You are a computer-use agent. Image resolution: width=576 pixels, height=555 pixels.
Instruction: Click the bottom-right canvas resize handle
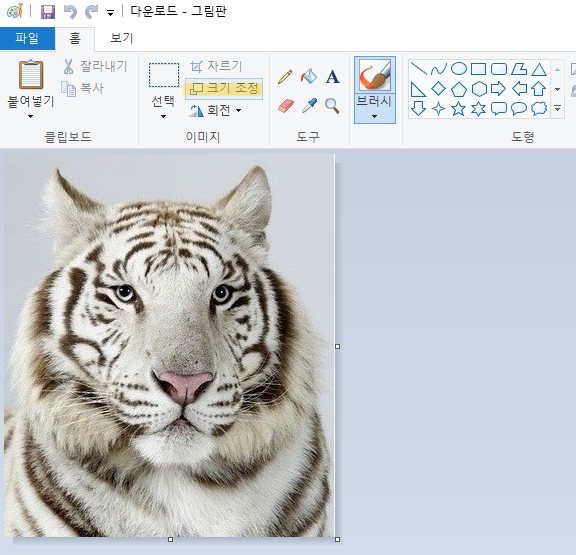(x=337, y=540)
